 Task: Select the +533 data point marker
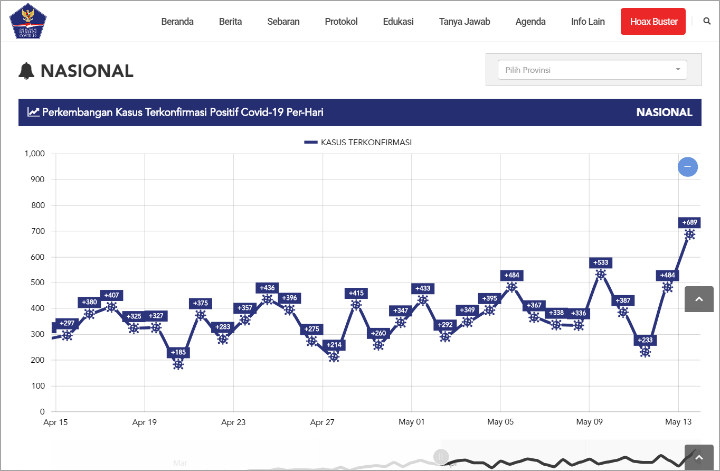tap(601, 275)
